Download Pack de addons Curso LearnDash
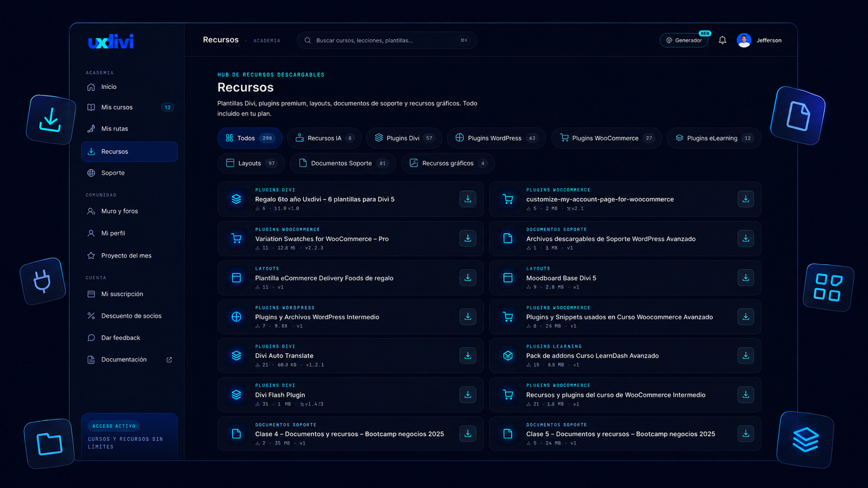868x488 pixels. 746,356
